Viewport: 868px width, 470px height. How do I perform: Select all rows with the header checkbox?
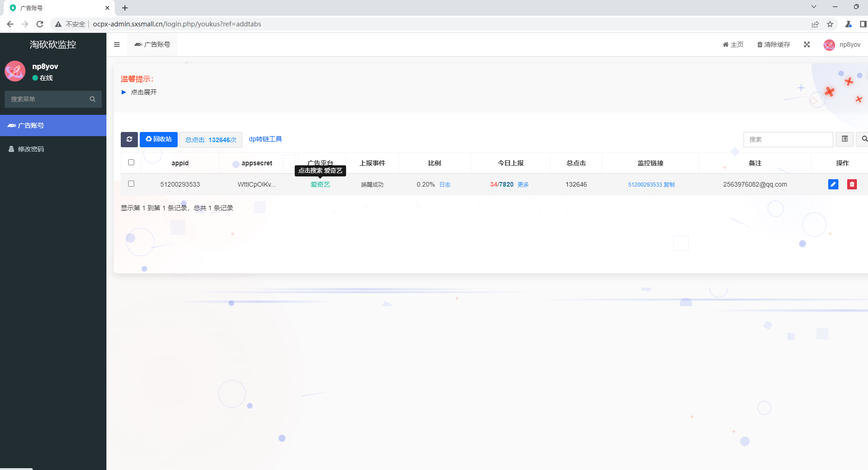(131, 163)
